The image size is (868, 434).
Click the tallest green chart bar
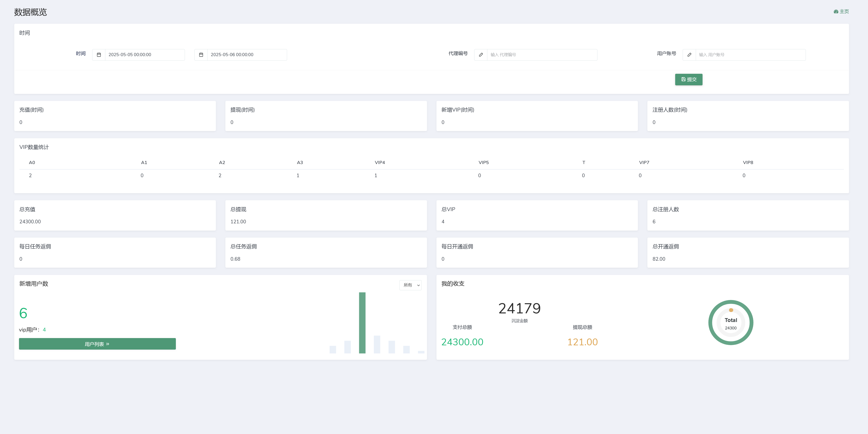[362, 322]
